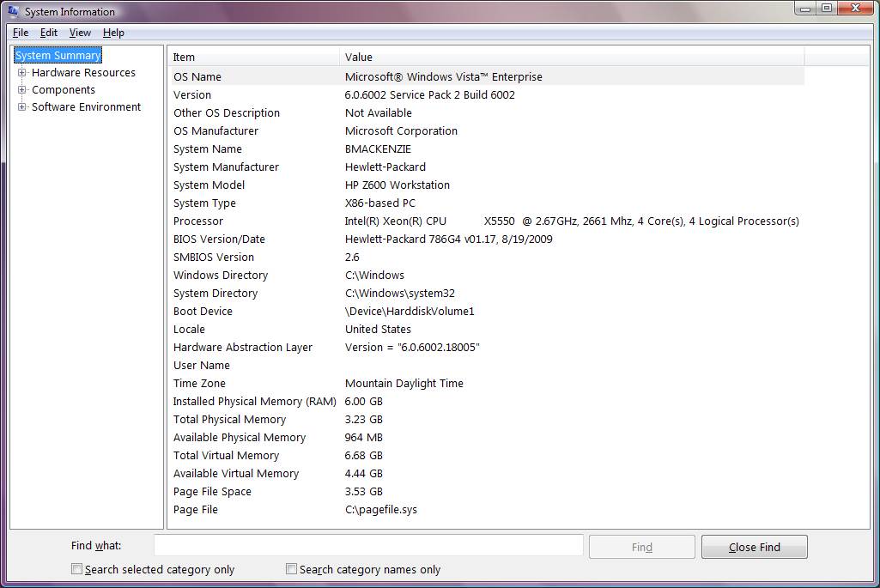This screenshot has height=588, width=880.
Task: Select the Installed Physical Memory (RAM) row
Action: pyautogui.click(x=254, y=402)
